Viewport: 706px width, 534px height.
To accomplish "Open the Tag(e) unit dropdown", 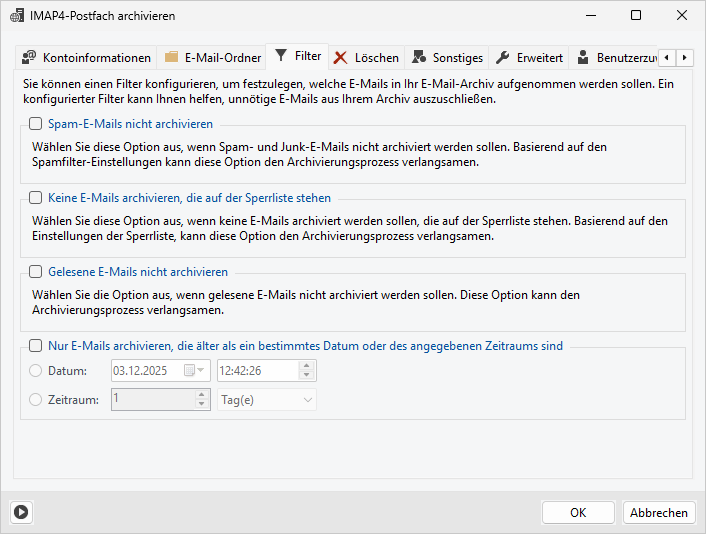I will 267,400.
